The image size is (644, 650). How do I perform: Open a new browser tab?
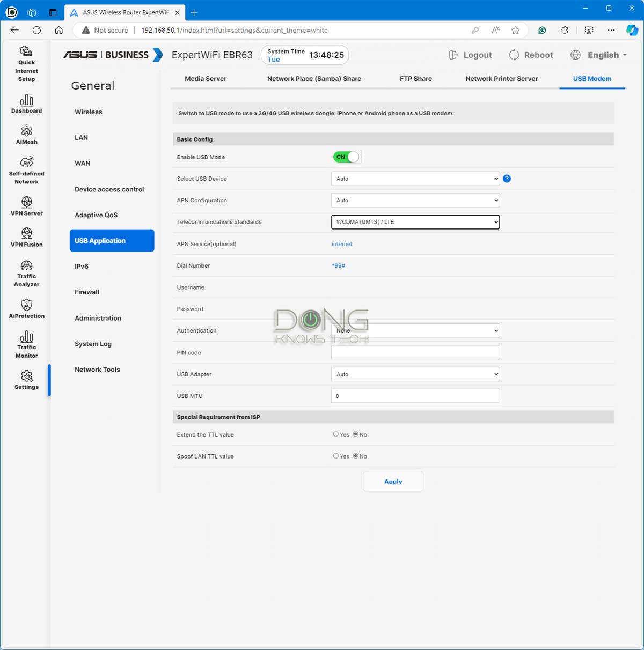[x=194, y=12]
